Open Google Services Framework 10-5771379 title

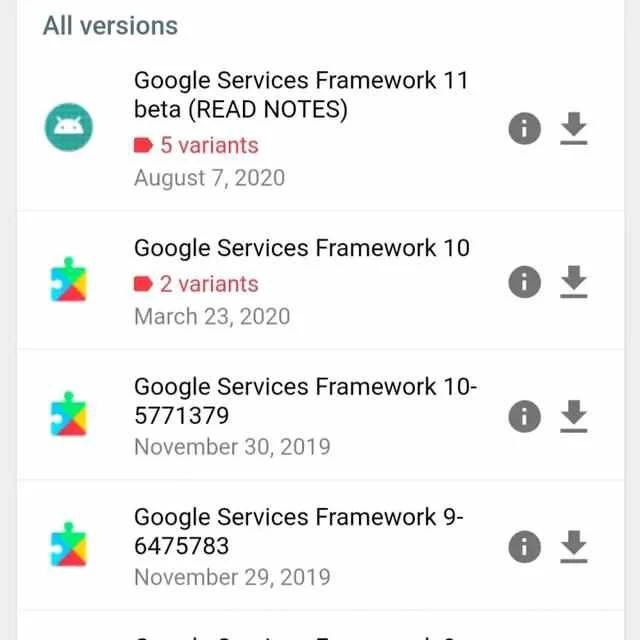[x=305, y=400]
